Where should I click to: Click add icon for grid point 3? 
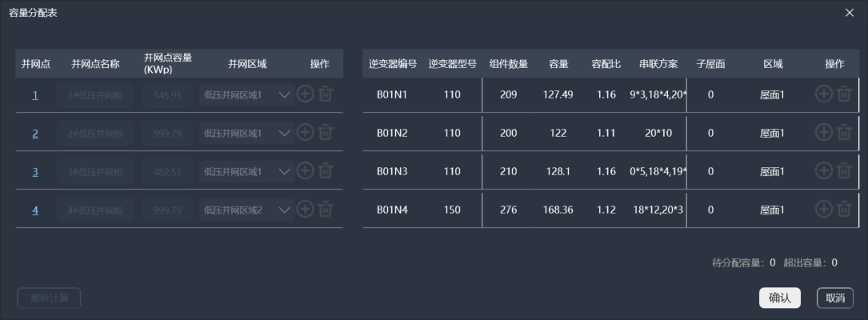(305, 171)
